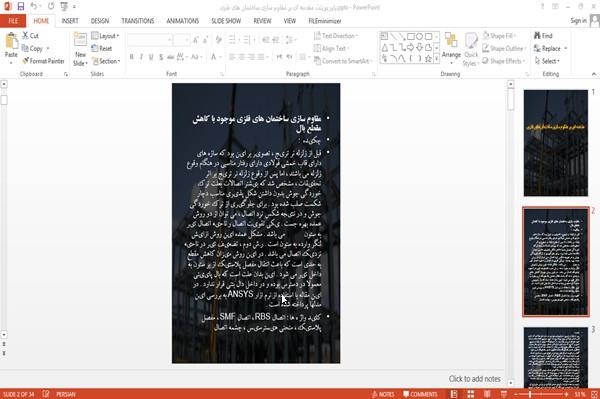Switch to the TRANSITIONS tab
This screenshot has height=399, width=600.
point(138,21)
